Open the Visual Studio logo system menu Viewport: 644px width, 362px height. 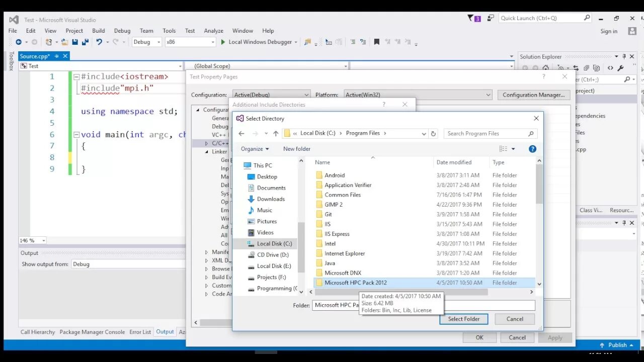(14, 20)
